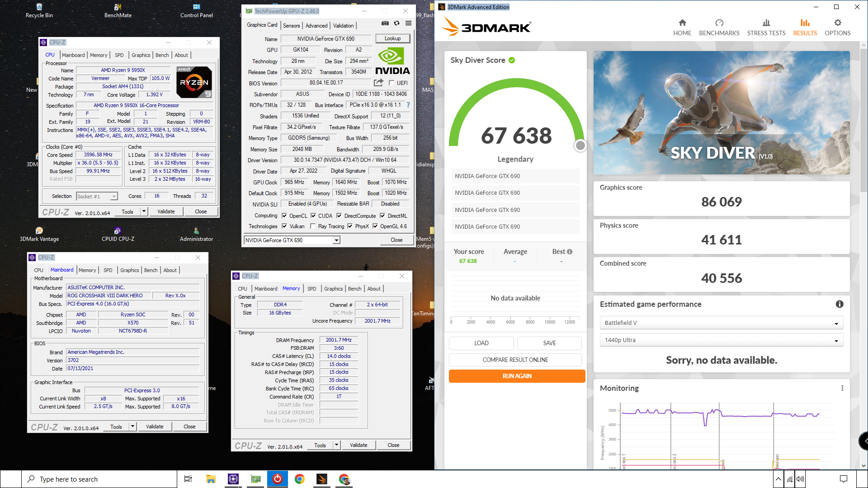Screen dimensions: 868x488
Task: Open Bench tab in Memory CPU-Z window
Action: 355,289
